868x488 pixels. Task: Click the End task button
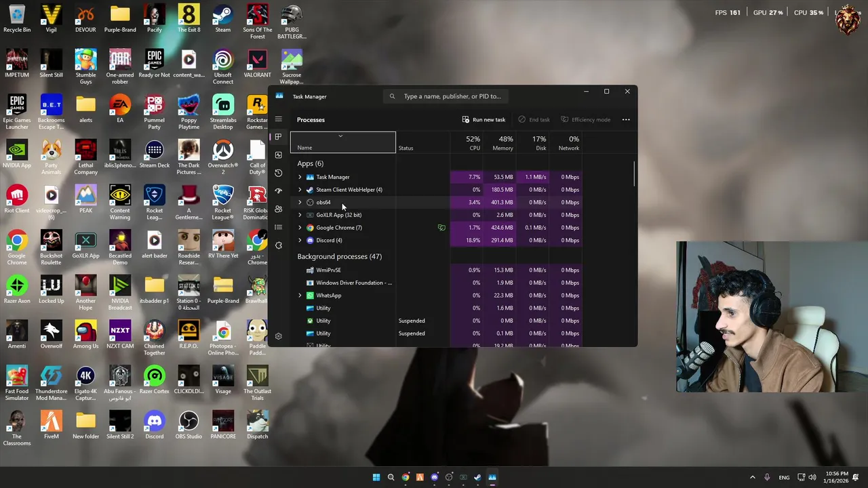(x=534, y=120)
